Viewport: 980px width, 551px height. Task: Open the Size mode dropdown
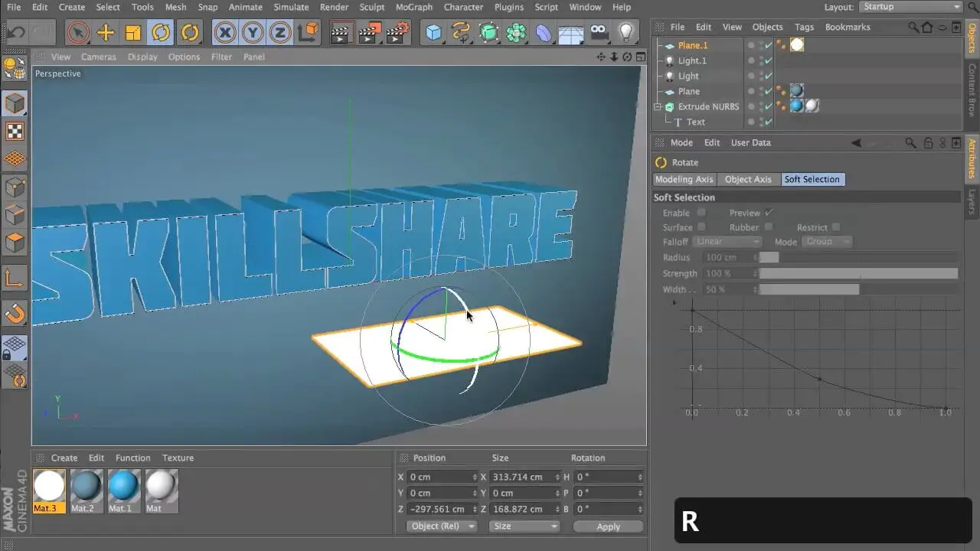pyautogui.click(x=524, y=527)
